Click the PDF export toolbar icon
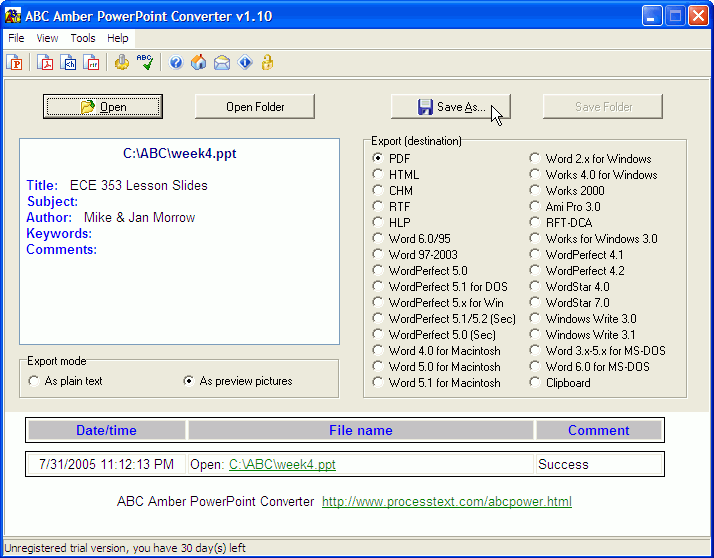The width and height of the screenshot is (714, 558). click(x=46, y=63)
